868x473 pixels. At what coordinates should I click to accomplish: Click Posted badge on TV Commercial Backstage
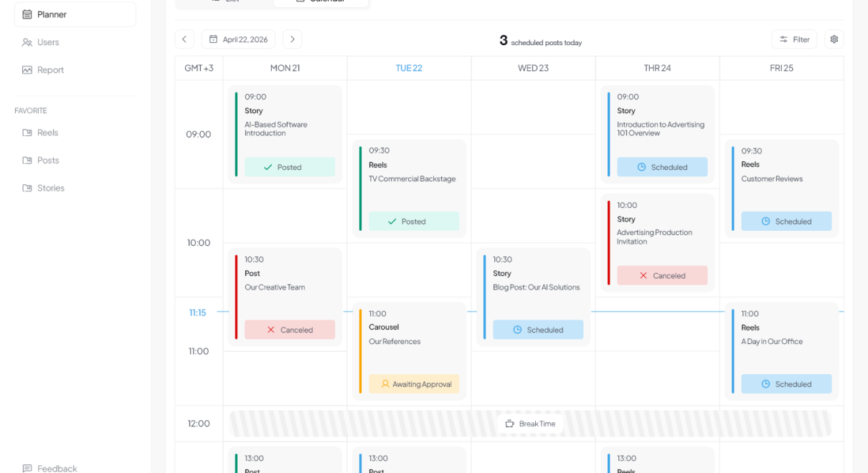click(414, 221)
